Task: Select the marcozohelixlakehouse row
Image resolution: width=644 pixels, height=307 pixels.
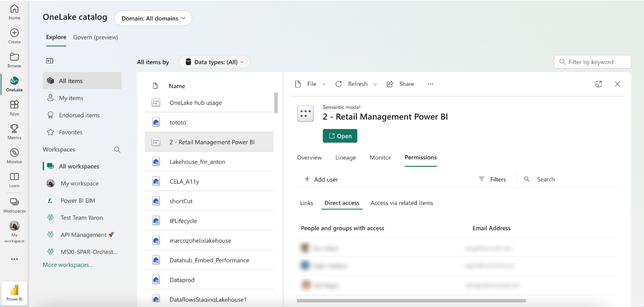Action: [209, 240]
